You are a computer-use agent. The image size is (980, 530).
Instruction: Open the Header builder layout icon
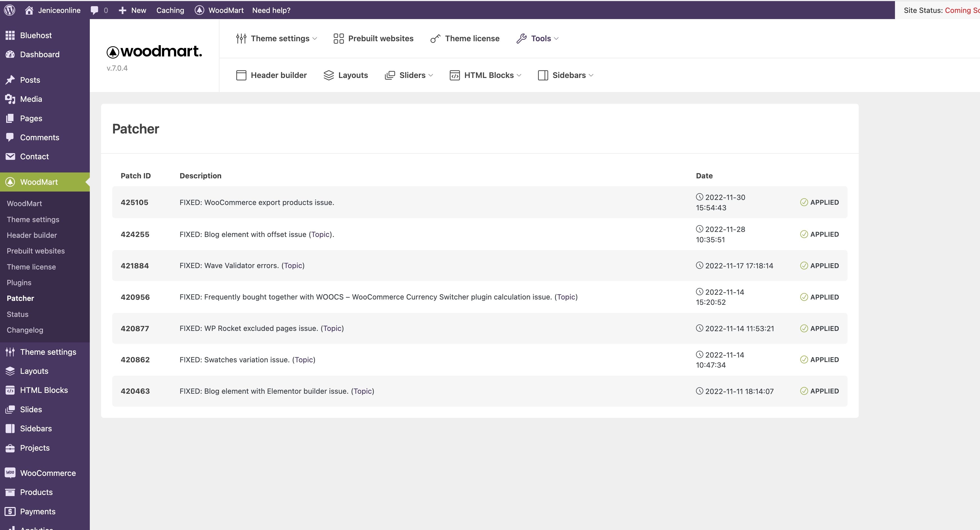(241, 75)
